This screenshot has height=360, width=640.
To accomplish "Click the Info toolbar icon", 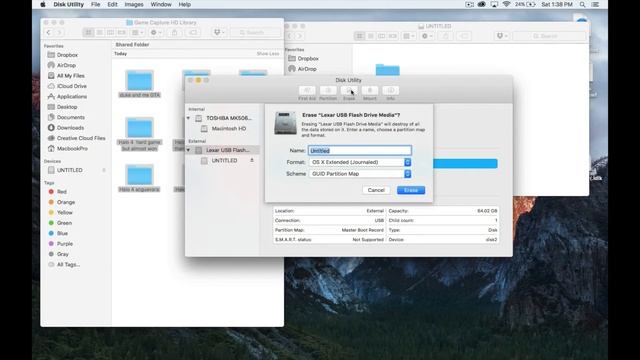I will [391, 91].
